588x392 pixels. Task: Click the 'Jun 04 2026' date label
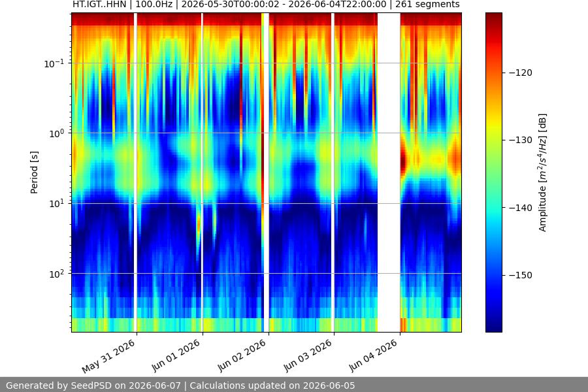tap(373, 355)
